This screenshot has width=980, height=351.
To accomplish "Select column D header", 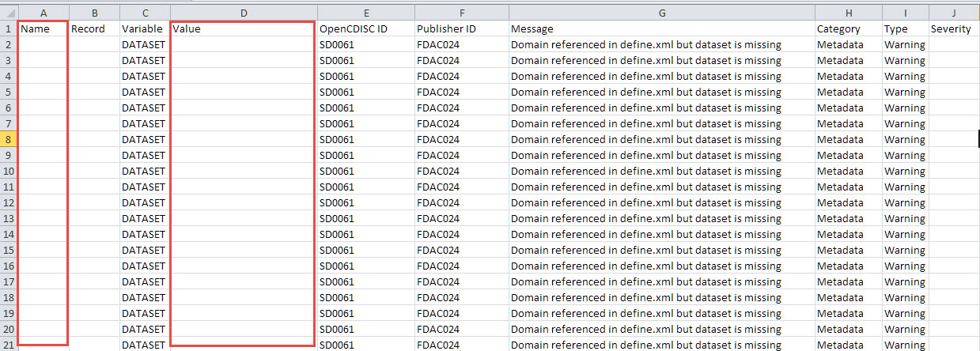I will click(243, 13).
